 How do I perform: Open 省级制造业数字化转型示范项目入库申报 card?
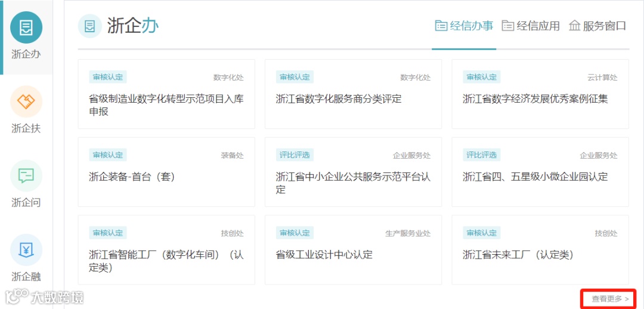pyautogui.click(x=166, y=94)
